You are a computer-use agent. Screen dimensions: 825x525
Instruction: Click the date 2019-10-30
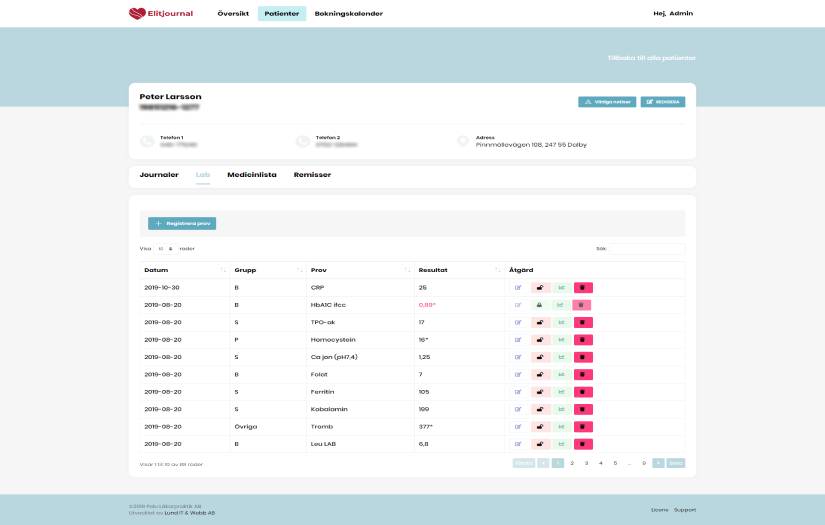162,288
